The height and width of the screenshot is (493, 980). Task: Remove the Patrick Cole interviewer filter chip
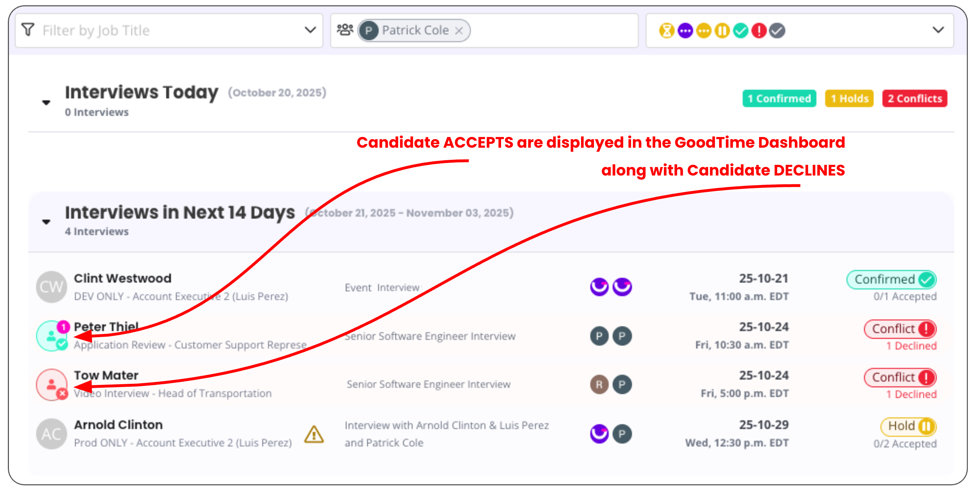pos(459,30)
